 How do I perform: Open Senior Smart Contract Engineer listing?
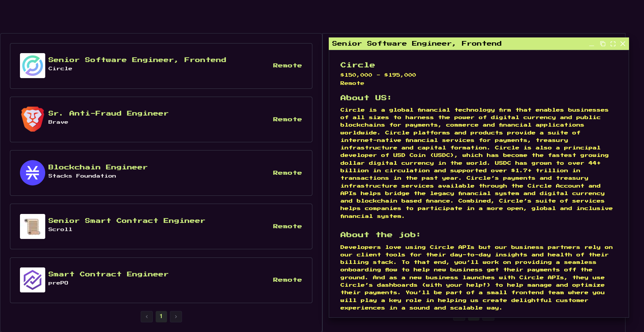click(161, 226)
